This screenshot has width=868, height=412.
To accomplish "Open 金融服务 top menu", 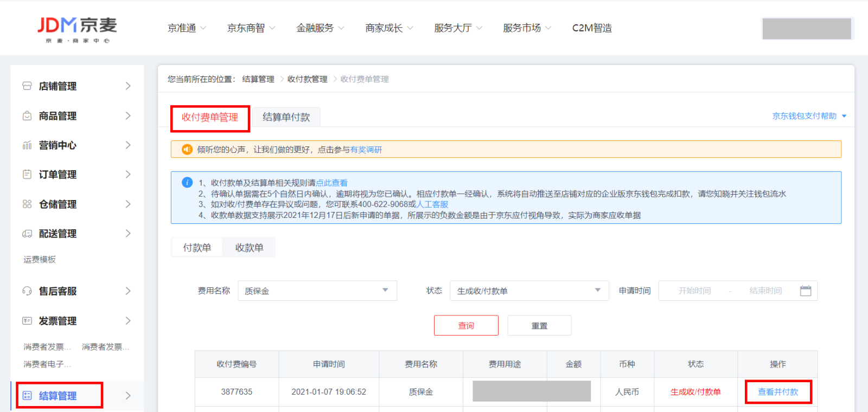I will click(x=320, y=28).
